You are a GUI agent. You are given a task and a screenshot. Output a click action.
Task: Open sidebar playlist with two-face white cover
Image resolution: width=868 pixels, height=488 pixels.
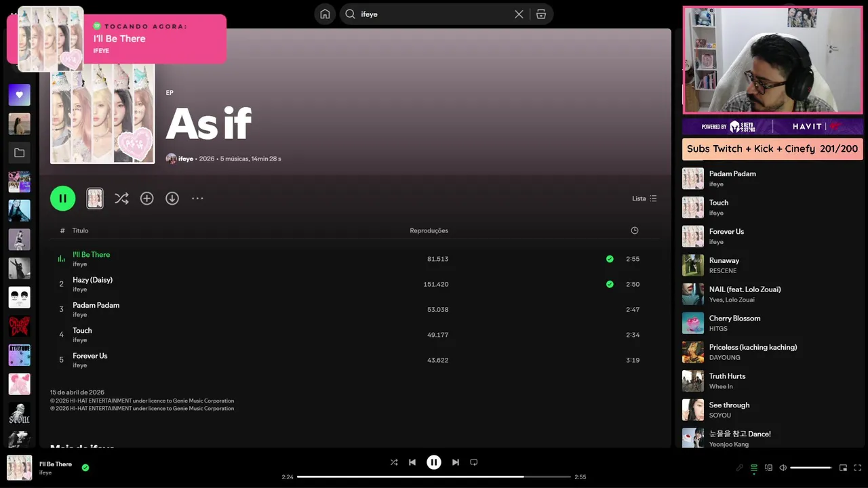(19, 298)
